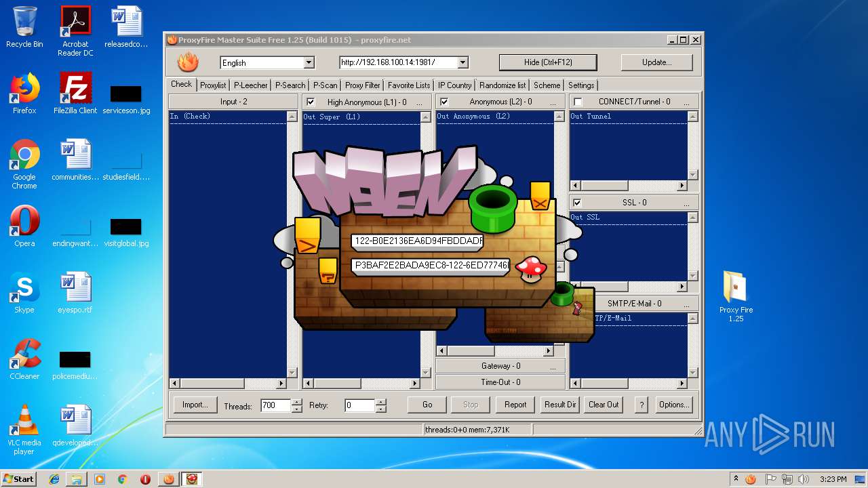Image resolution: width=868 pixels, height=488 pixels.
Task: Open Proxy Fire 1.25 folder
Action: click(736, 297)
